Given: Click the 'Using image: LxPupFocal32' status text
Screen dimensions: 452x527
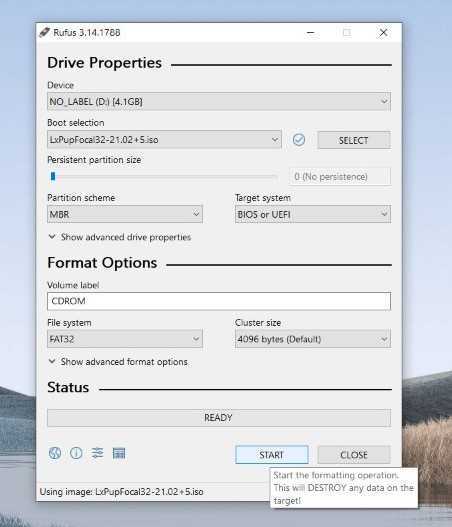Looking at the screenshot, I should (x=121, y=492).
